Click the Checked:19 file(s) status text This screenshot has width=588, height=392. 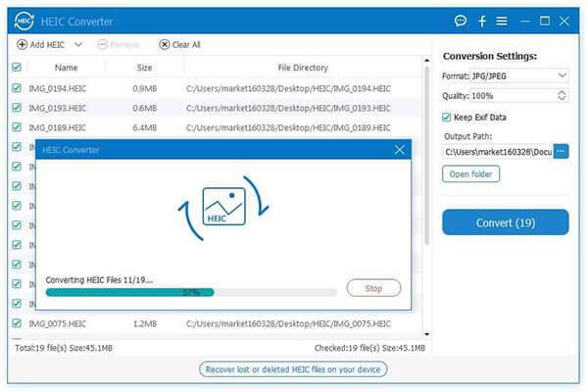coord(369,348)
